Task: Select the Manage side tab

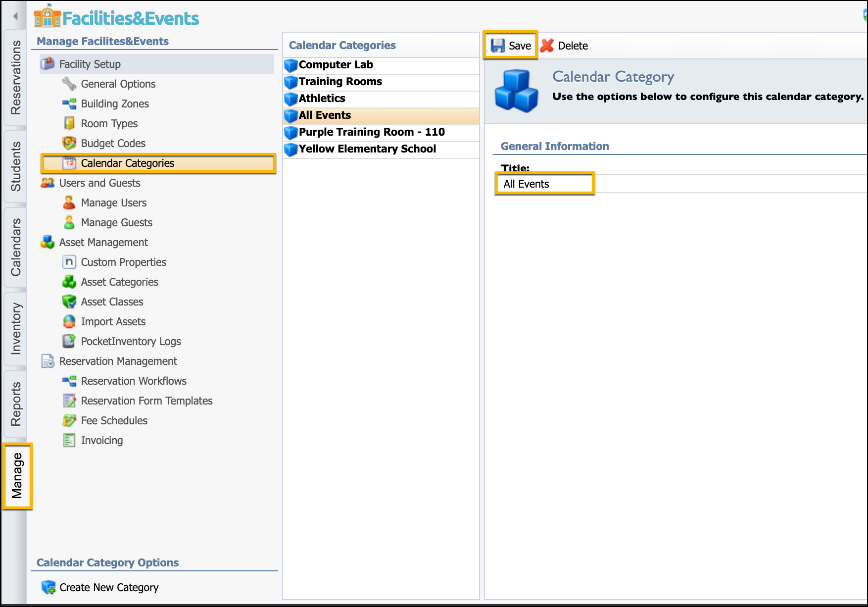Action: 17,476
